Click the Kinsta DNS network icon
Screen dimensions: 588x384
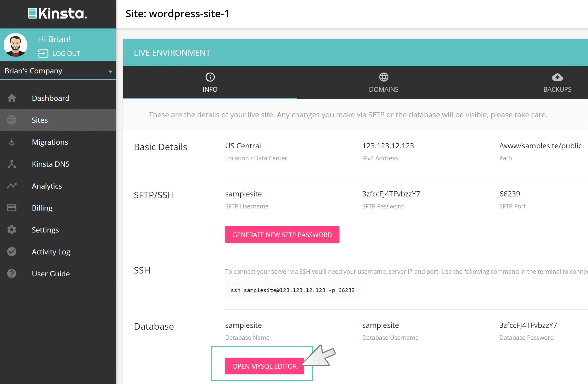coord(12,164)
